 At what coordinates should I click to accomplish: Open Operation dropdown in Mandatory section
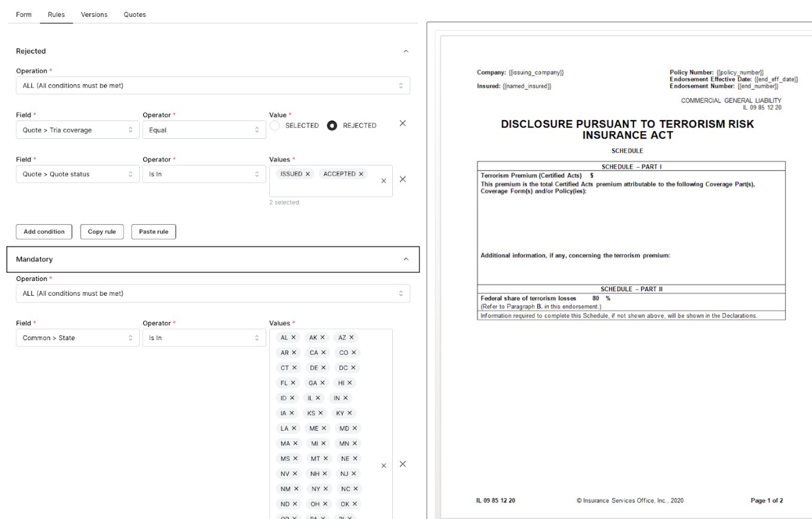(x=213, y=294)
